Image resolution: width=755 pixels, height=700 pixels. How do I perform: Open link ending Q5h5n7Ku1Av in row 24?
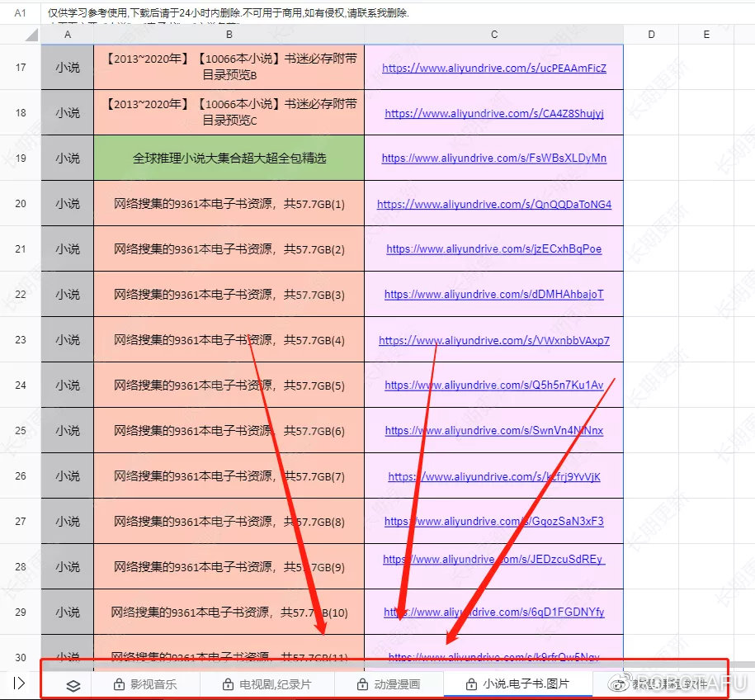(494, 385)
